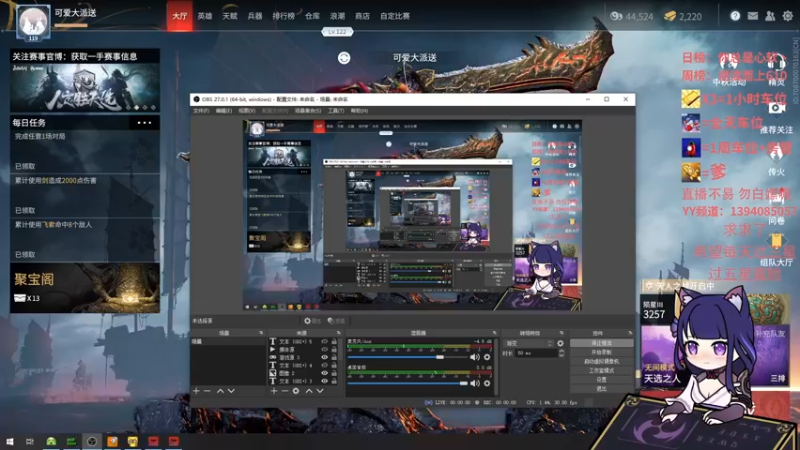Screen dimensions: 800x450
Task: Toggle the lock on 图像 2 source
Action: pos(334,373)
